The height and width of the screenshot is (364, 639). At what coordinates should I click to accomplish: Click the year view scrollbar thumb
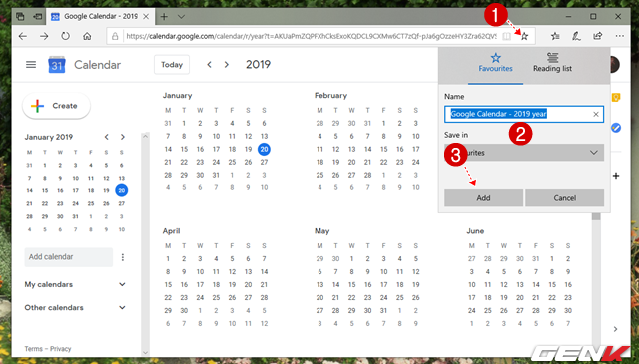coord(596,216)
